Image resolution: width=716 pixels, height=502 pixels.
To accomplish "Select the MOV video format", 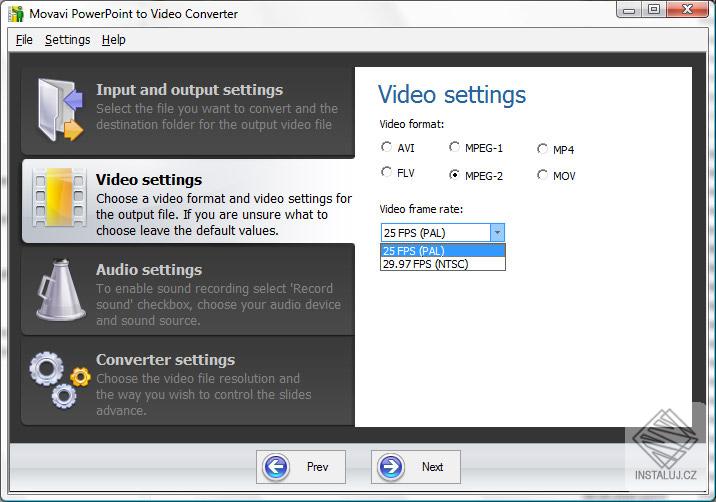I will [x=542, y=175].
